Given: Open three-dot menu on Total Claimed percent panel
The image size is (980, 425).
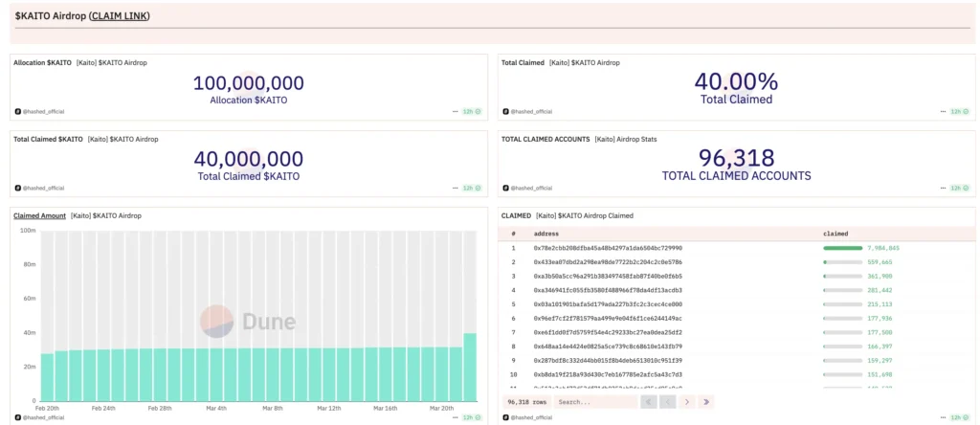Looking at the screenshot, I should pyautogui.click(x=943, y=112).
